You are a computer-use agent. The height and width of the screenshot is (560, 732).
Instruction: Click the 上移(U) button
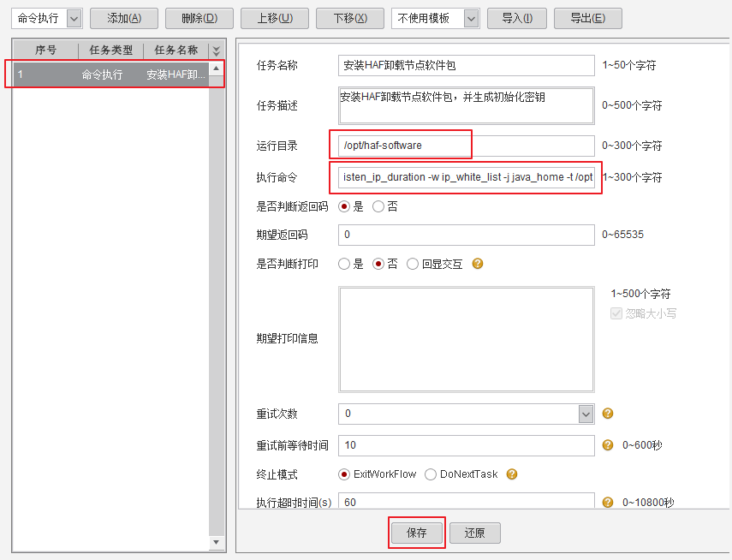coord(275,19)
